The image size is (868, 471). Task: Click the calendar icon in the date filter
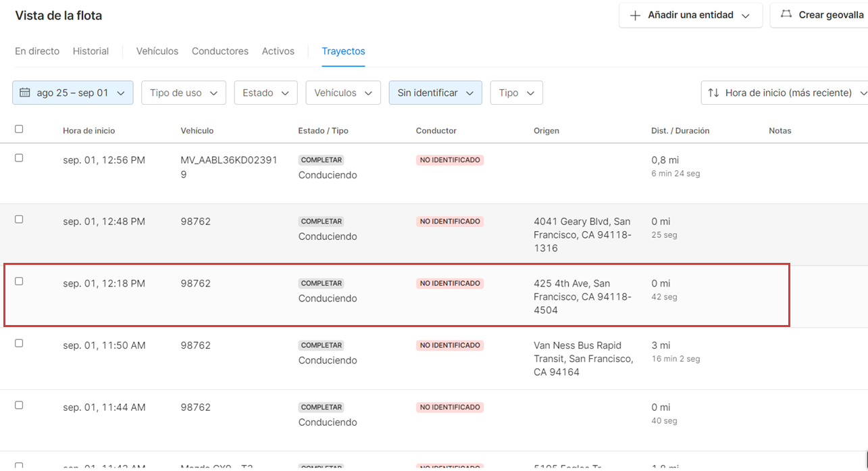click(25, 93)
